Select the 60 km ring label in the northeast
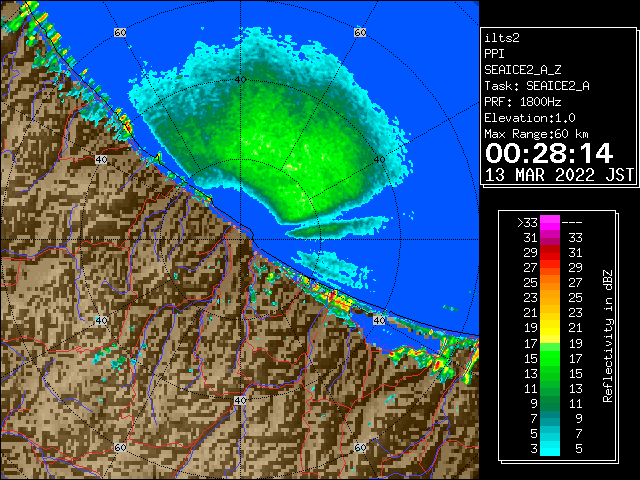640x480 pixels. (360, 32)
